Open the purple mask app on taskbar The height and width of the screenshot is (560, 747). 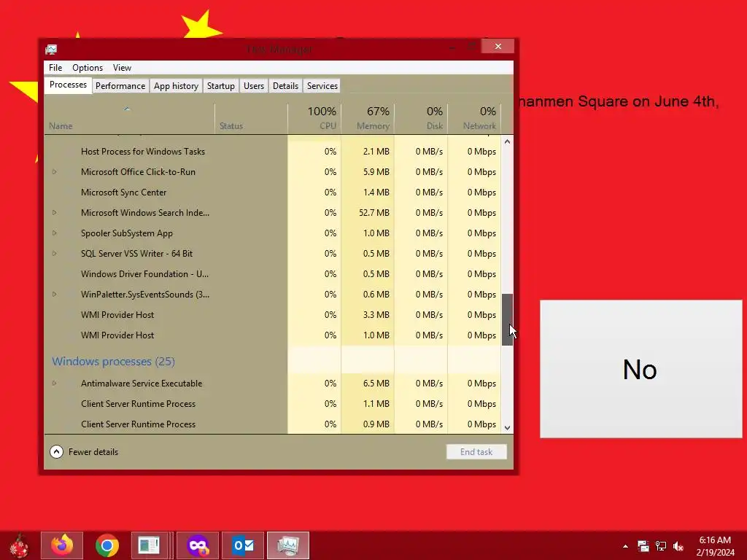(x=198, y=545)
